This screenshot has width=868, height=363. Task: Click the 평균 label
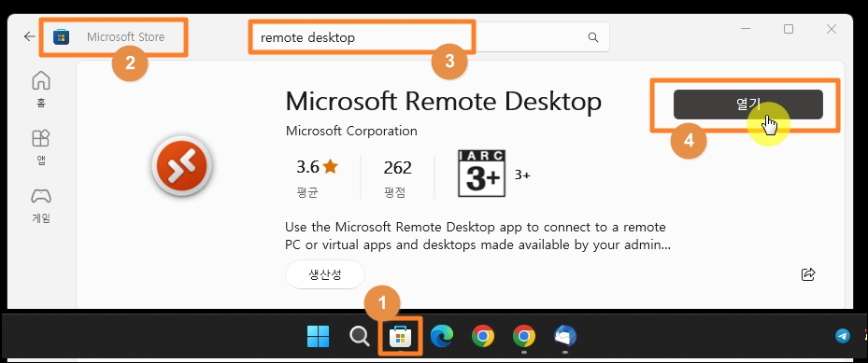coord(307,192)
